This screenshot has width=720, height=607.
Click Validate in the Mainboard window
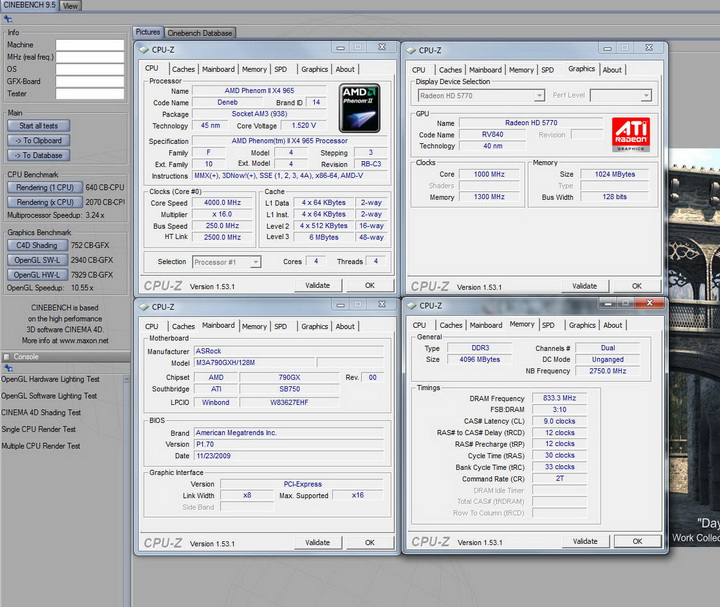click(x=318, y=543)
